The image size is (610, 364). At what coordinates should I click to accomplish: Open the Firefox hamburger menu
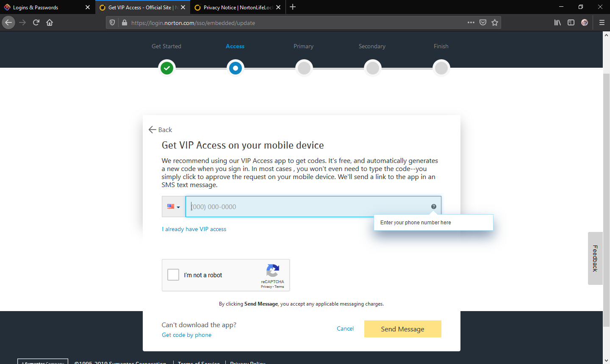[602, 22]
